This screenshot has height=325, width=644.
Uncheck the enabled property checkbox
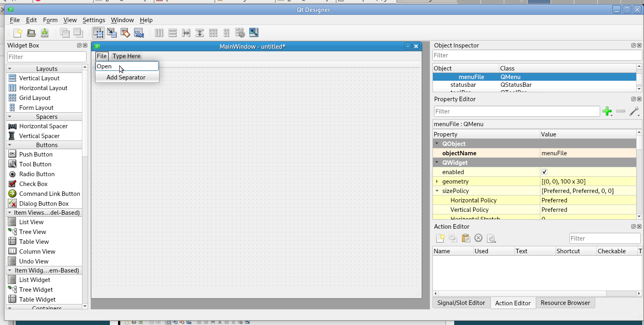[544, 172]
